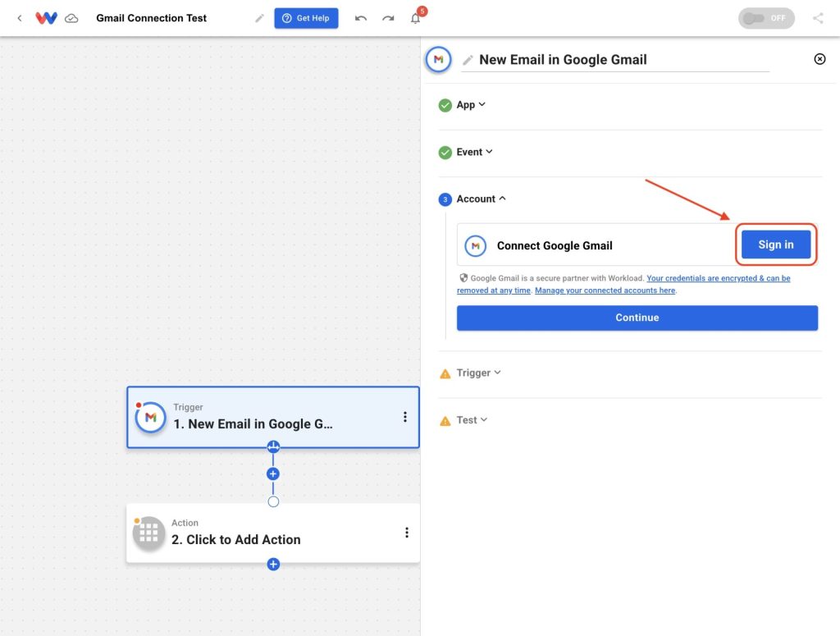This screenshot has width=840, height=636.
Task: Click the warning icon beside Test
Action: coord(445,421)
